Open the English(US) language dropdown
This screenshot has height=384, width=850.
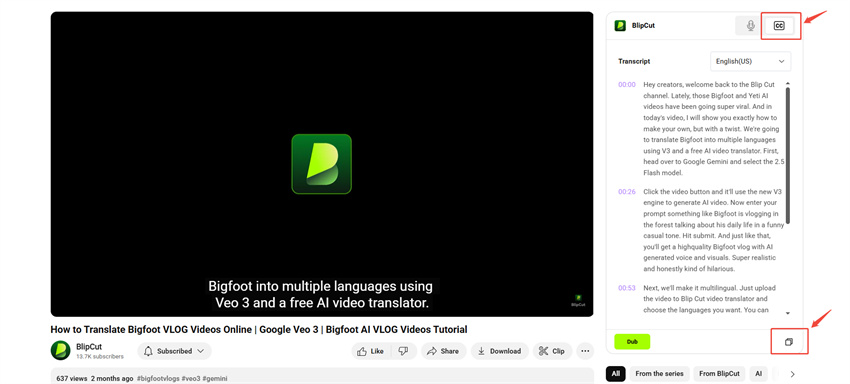coord(750,61)
